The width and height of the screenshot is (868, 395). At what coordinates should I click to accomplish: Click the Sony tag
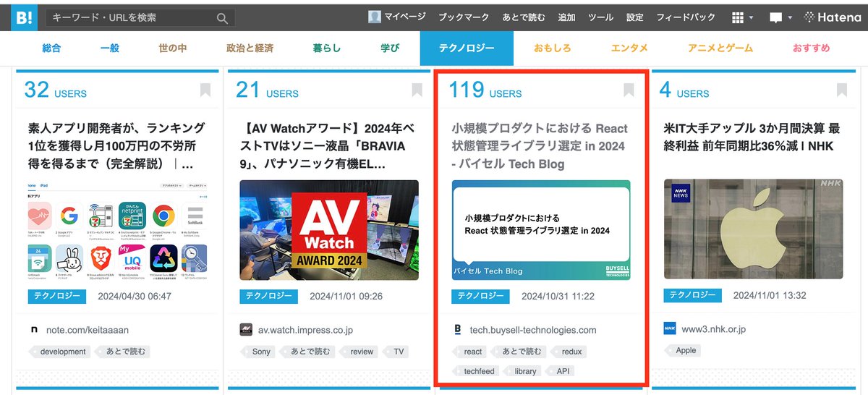[x=259, y=352]
